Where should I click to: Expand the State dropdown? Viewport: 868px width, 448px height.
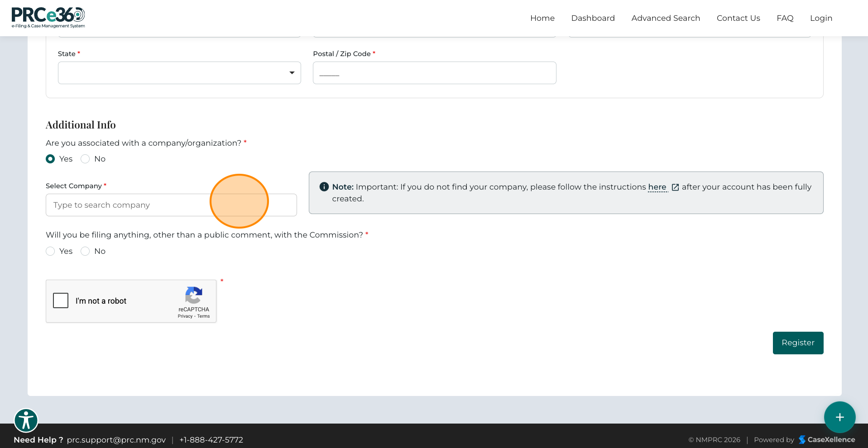point(179,73)
